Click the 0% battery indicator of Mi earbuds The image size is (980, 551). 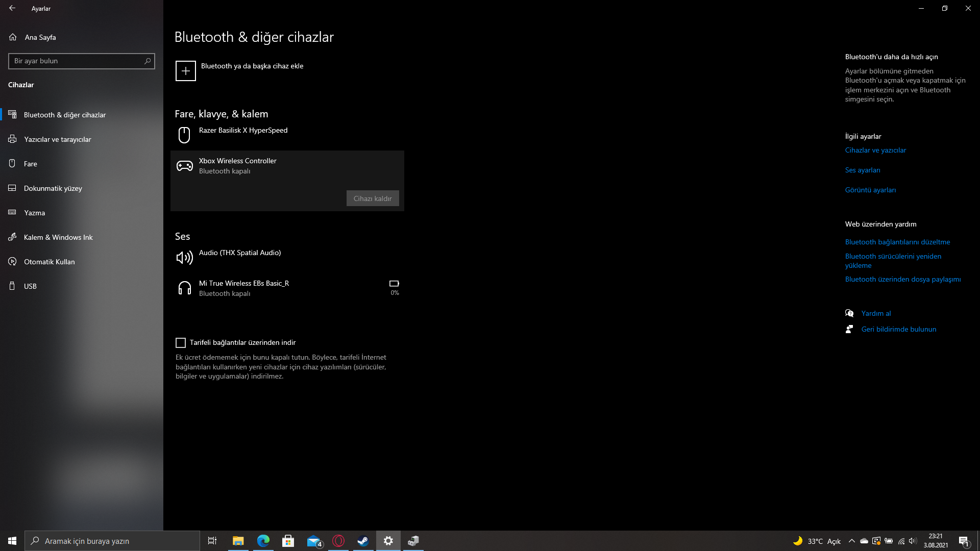click(394, 288)
